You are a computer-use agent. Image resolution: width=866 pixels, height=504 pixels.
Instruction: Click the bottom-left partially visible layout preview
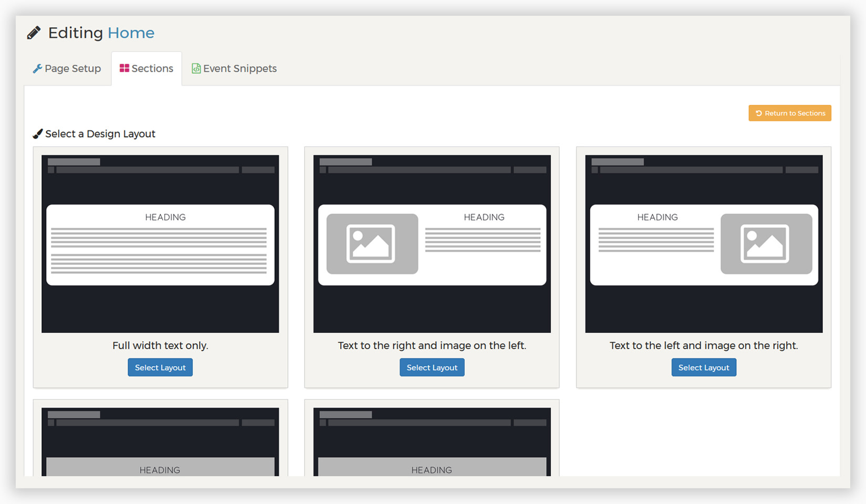coord(160,442)
